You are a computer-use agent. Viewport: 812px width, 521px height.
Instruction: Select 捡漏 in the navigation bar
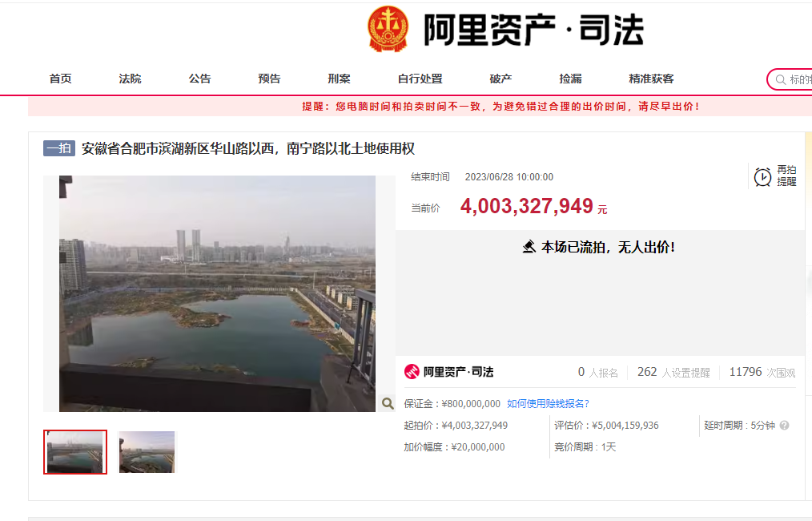pyautogui.click(x=570, y=79)
